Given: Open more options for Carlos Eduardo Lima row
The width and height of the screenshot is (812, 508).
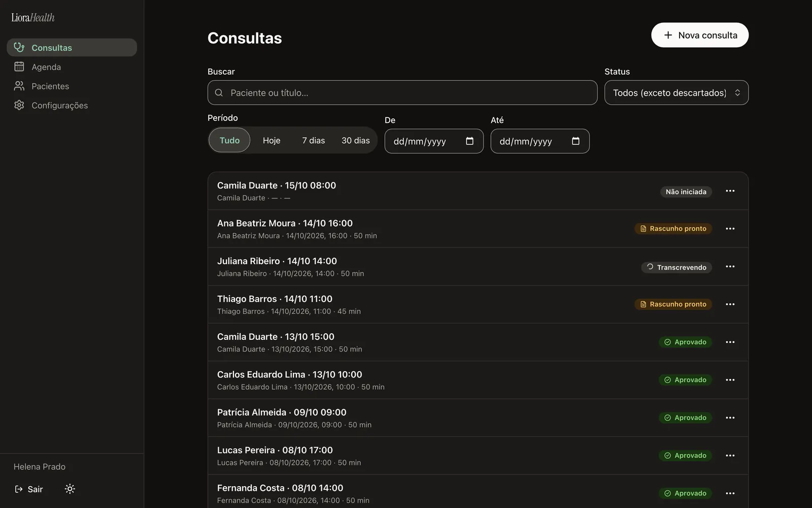Looking at the screenshot, I should [730, 380].
